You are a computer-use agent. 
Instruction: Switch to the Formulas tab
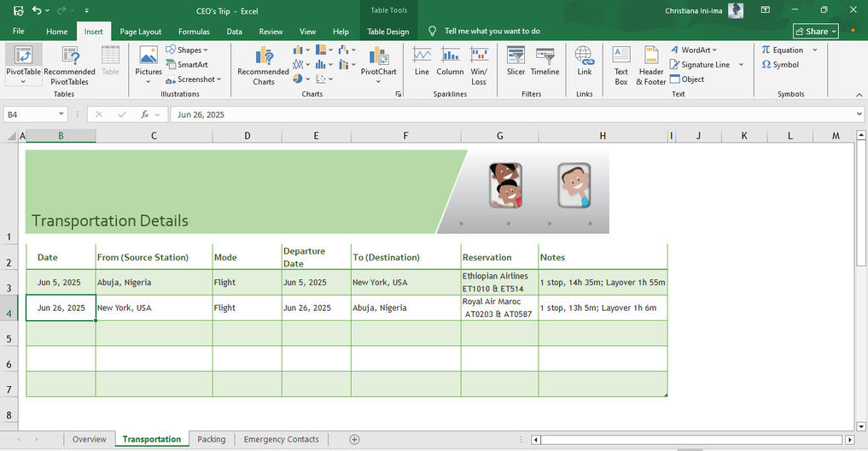click(194, 32)
